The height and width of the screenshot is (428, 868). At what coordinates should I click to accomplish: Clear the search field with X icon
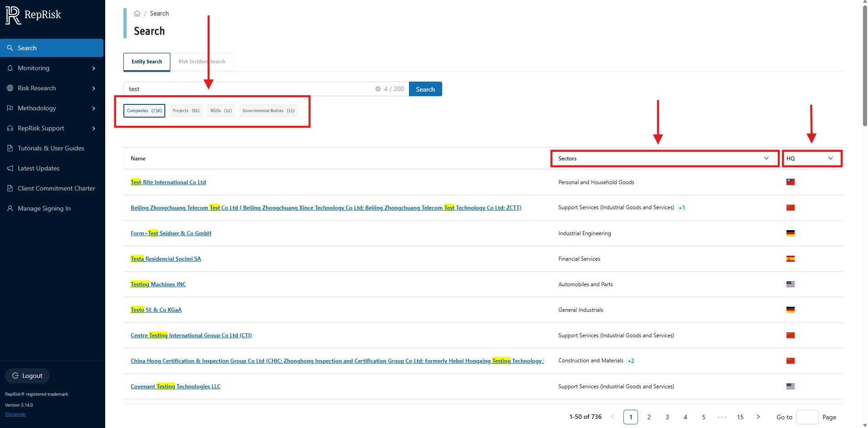pos(378,89)
